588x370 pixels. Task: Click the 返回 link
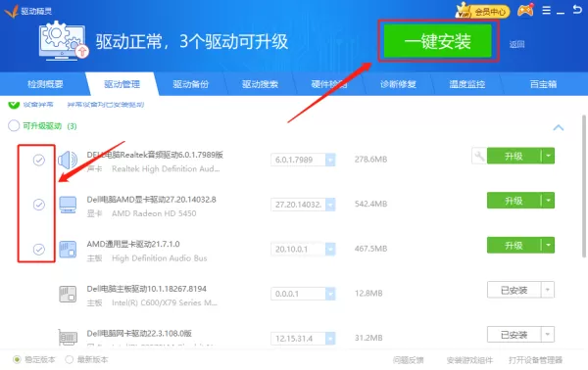516,44
